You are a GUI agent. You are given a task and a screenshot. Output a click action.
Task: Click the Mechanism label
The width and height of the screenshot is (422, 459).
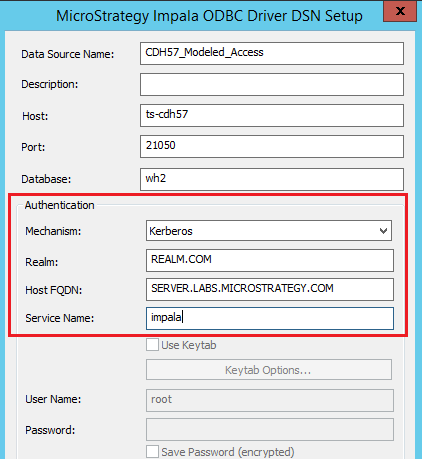point(53,231)
